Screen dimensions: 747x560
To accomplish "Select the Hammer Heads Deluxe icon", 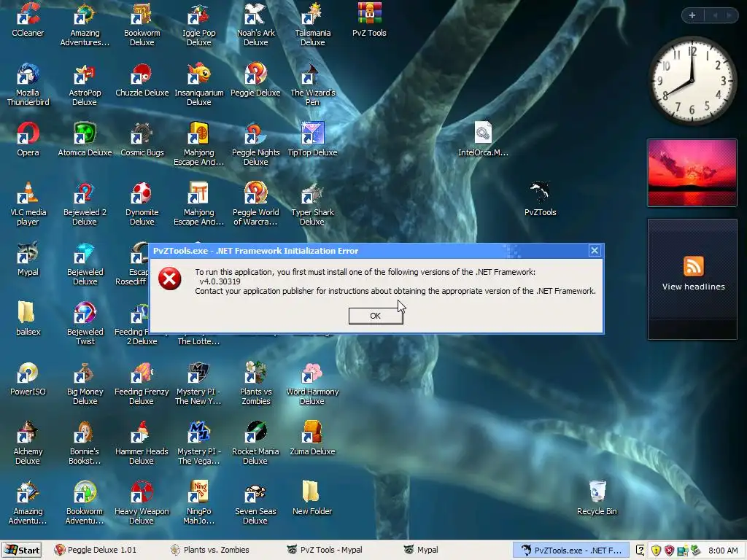I will point(142,443).
